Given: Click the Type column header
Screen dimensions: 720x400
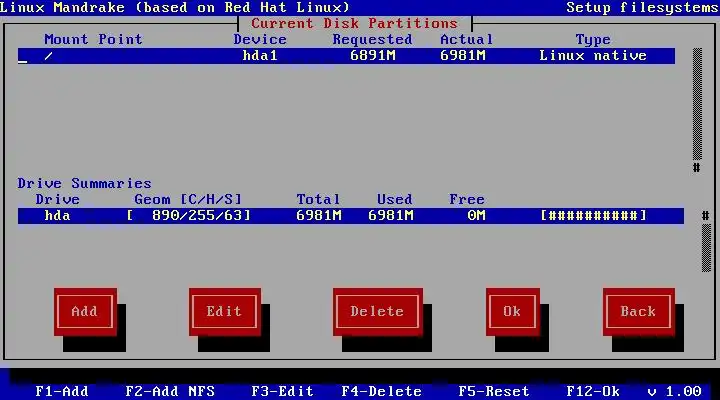Looking at the screenshot, I should point(593,39).
